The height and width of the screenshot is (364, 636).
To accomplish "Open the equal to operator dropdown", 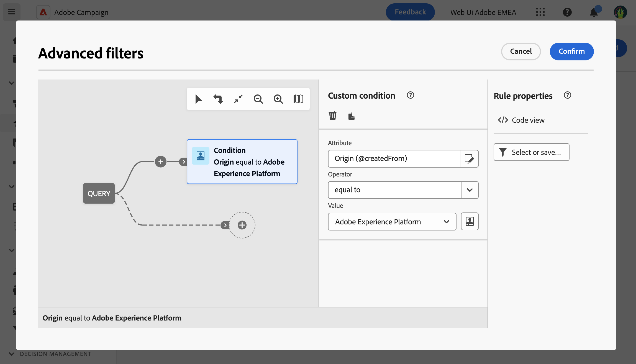I will [x=470, y=190].
